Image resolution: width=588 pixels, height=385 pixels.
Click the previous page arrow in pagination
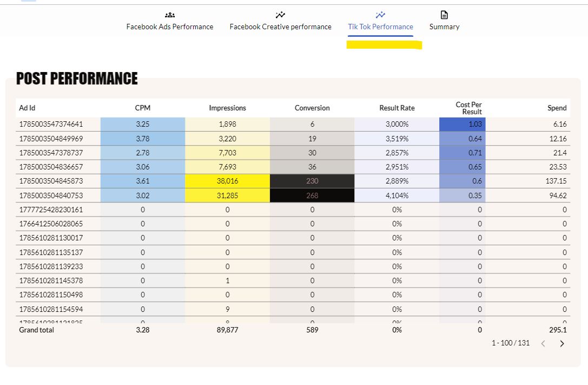tap(544, 343)
